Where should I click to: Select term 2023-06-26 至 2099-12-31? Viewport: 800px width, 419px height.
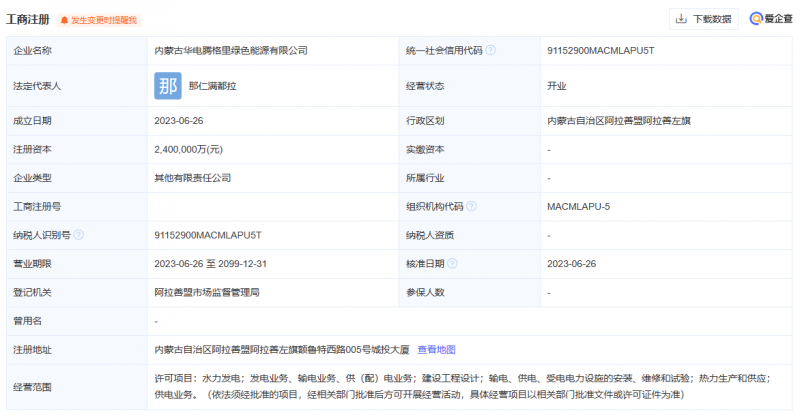tap(210, 264)
